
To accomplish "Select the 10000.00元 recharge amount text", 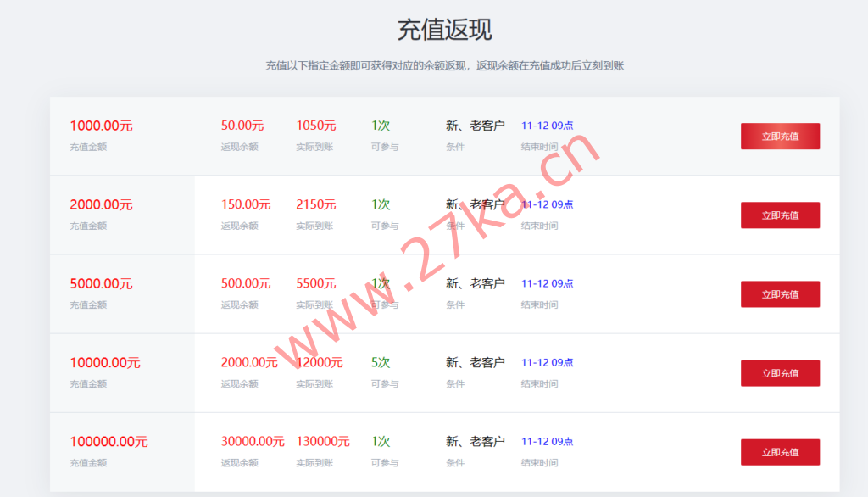I will coord(105,362).
